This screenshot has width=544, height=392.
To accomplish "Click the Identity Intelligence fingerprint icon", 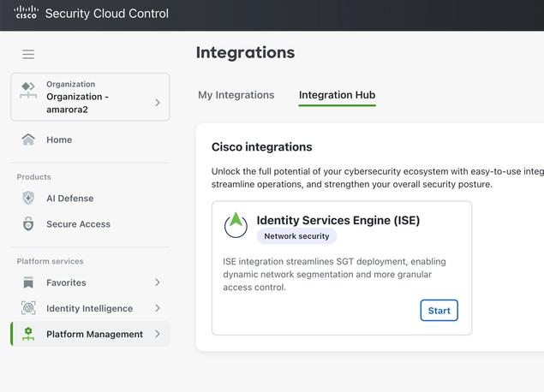I will (x=28, y=308).
